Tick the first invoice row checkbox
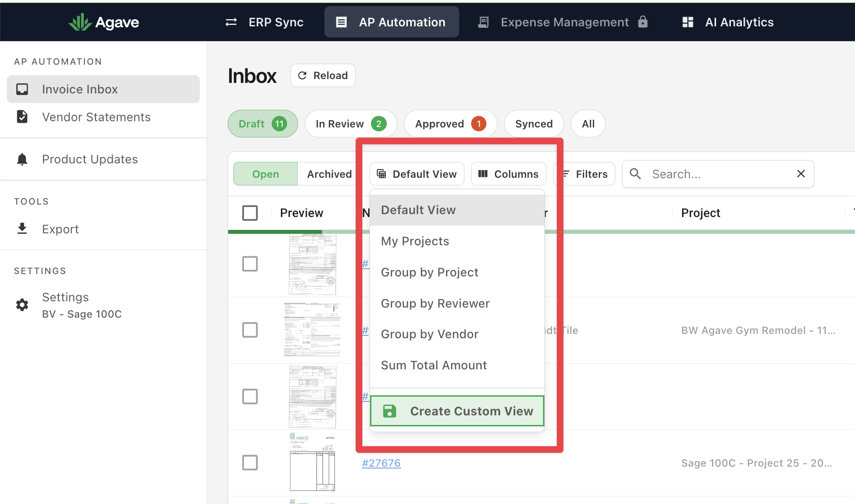Screen dimensions: 855x504 coord(250,263)
